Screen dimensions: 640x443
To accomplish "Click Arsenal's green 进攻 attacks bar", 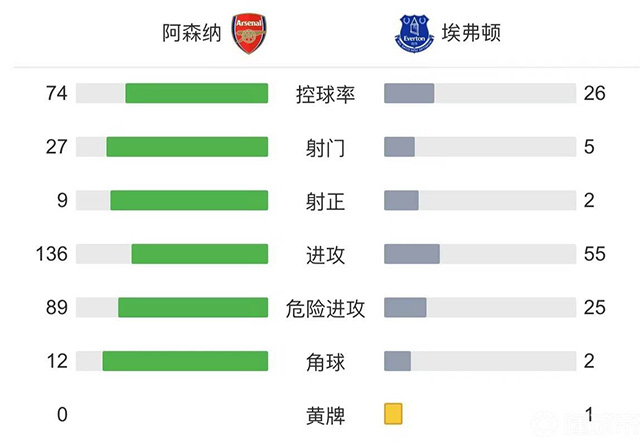I will point(200,254).
